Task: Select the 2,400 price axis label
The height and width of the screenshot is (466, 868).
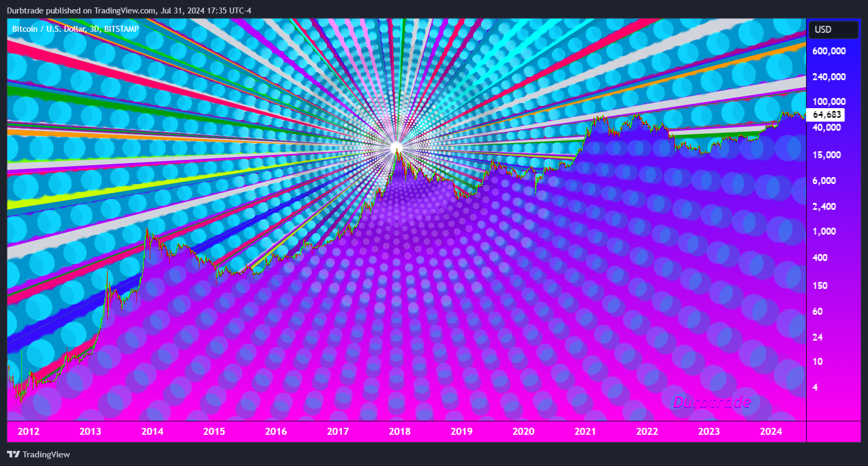Action: (x=824, y=207)
